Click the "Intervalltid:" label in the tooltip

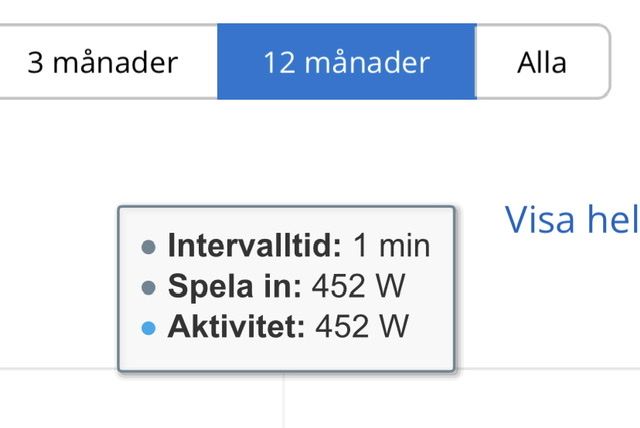tap(255, 245)
